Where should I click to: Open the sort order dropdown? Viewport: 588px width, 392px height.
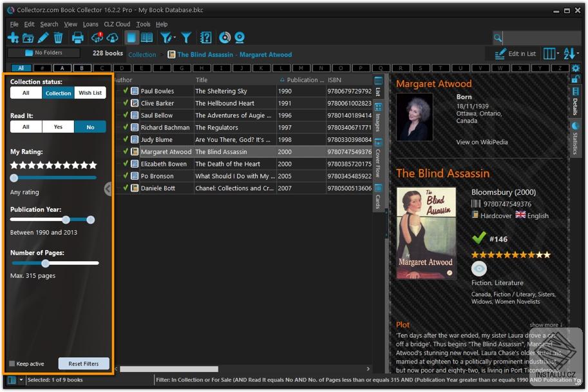pos(571,54)
